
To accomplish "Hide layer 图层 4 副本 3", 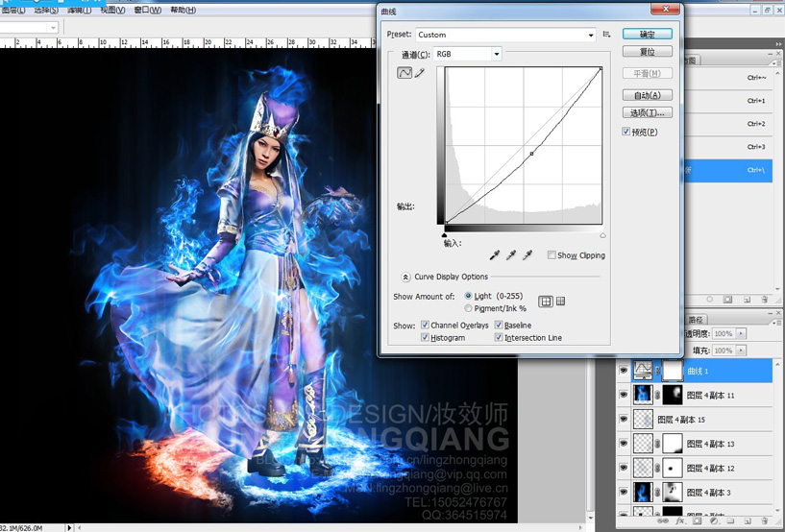I will 624,492.
